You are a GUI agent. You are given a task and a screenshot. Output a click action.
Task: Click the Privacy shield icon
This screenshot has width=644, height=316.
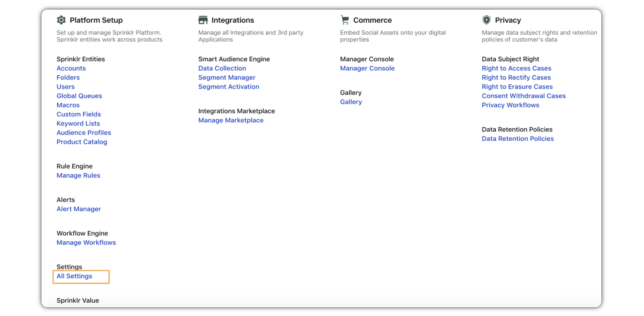point(486,20)
